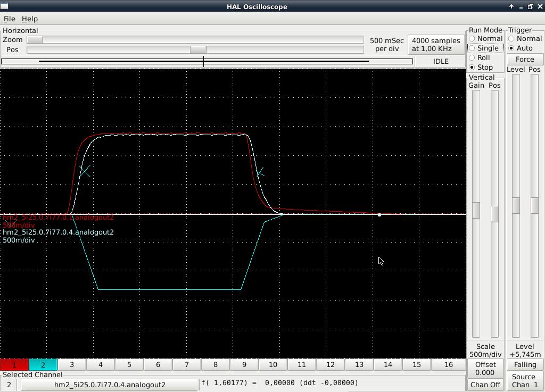Select channel 3 button
The image size is (545, 392).
72,364
